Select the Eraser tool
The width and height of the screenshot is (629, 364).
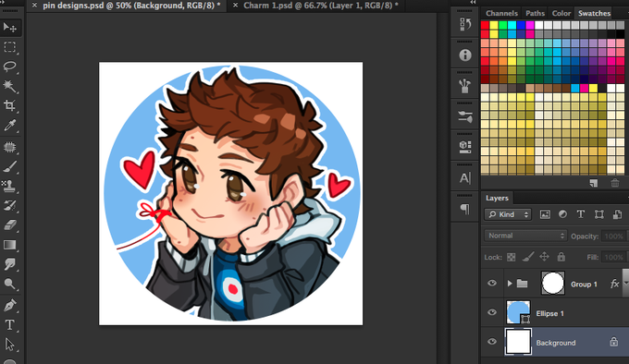(9, 225)
